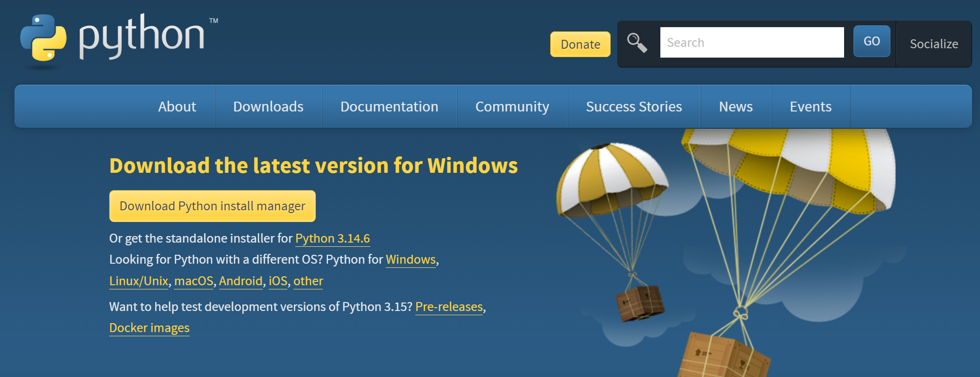Follow the iOS link

[x=278, y=281]
